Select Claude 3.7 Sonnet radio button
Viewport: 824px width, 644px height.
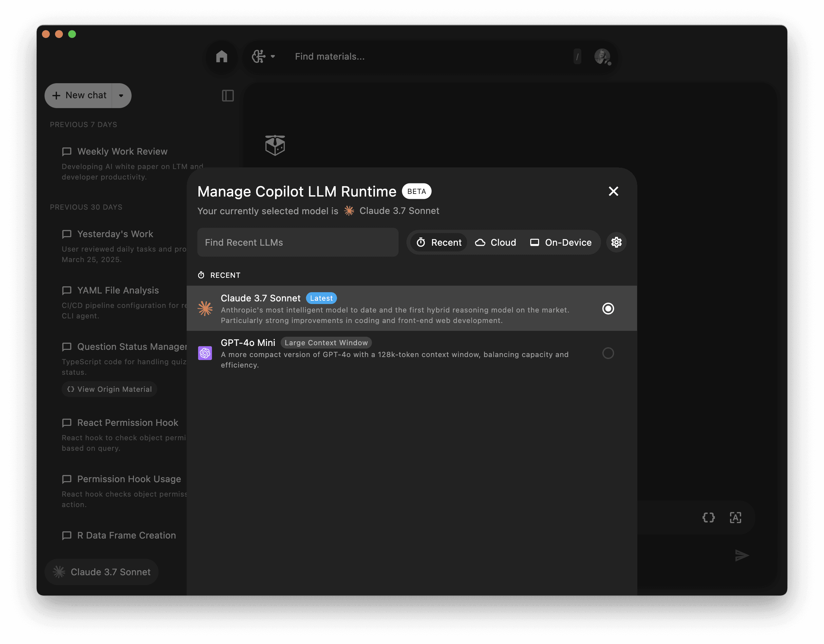[608, 309]
